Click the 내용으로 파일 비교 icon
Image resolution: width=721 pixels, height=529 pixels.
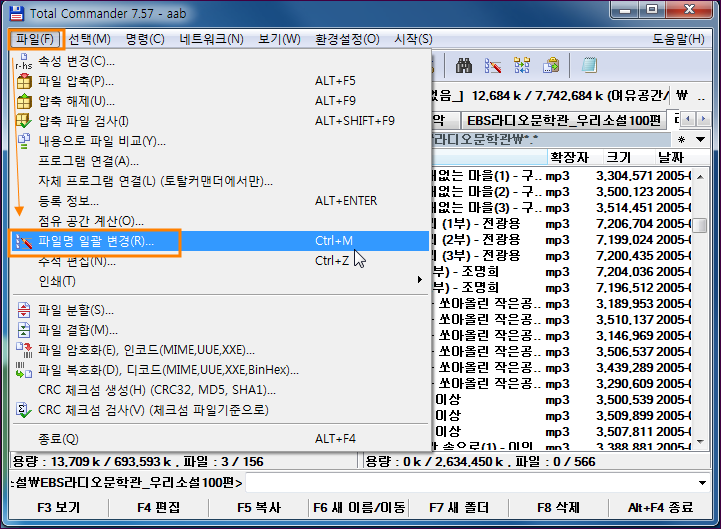pyautogui.click(x=24, y=141)
